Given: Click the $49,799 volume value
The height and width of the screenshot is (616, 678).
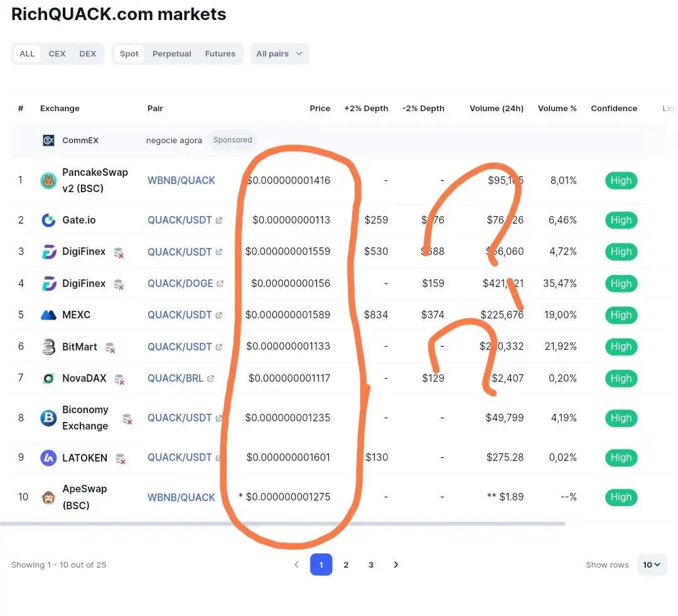Looking at the screenshot, I should 504,418.
